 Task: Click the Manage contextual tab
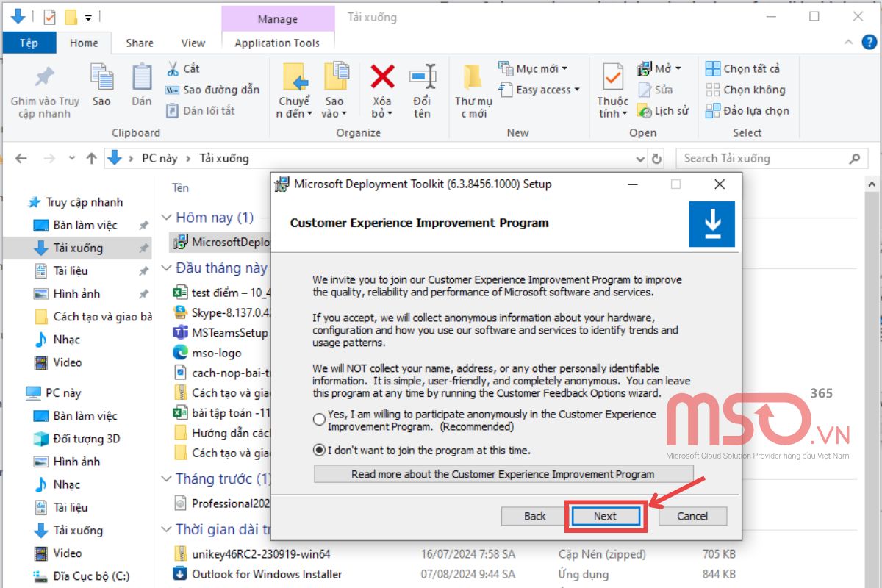coord(277,19)
